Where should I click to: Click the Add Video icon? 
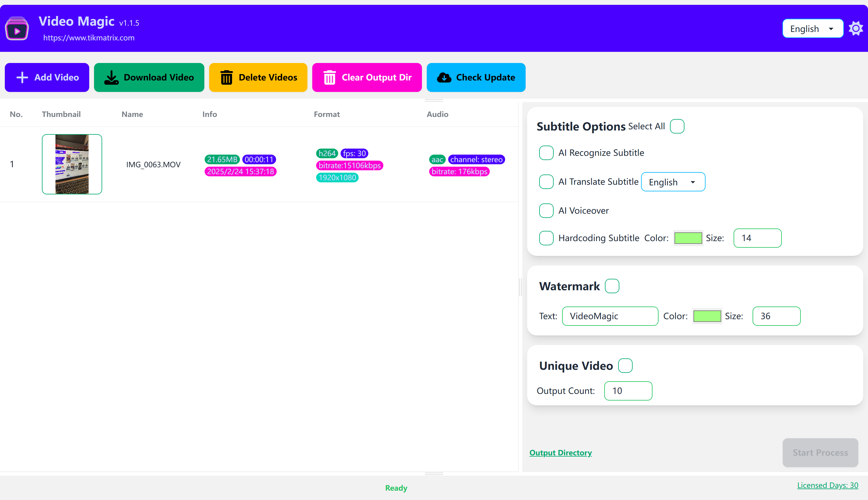[x=22, y=77]
